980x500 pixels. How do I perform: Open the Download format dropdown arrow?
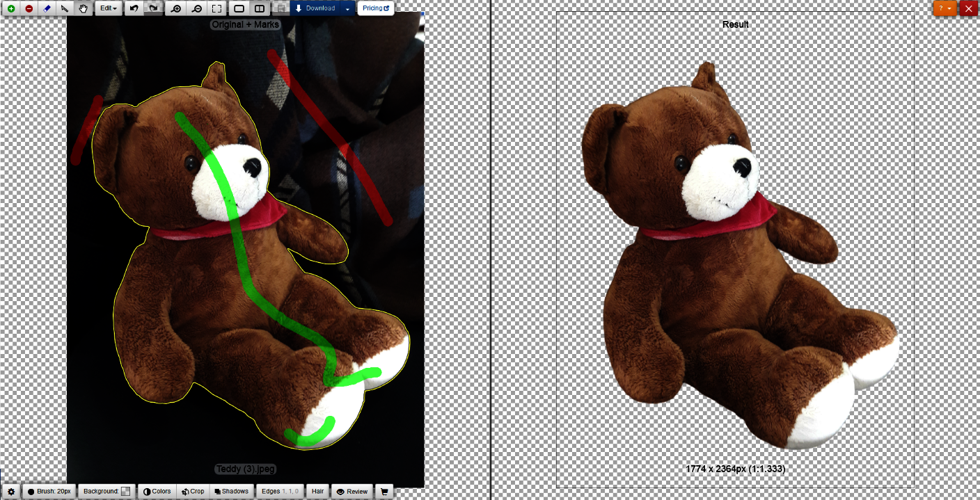click(346, 8)
